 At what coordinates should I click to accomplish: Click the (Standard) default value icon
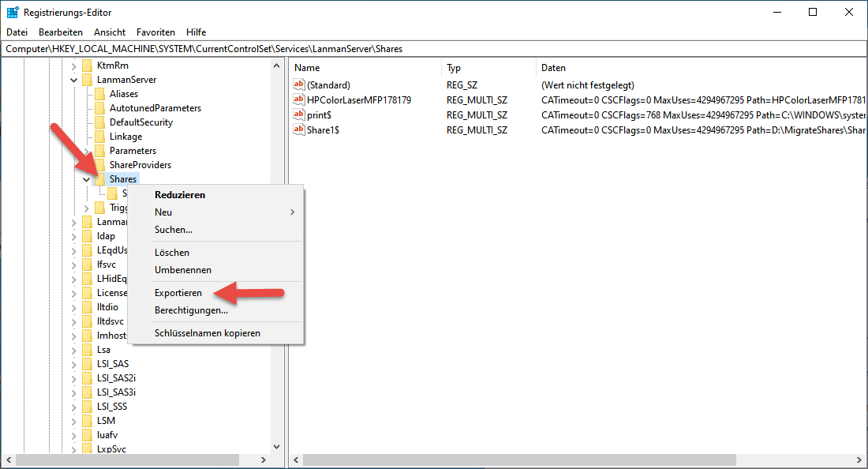click(x=299, y=84)
